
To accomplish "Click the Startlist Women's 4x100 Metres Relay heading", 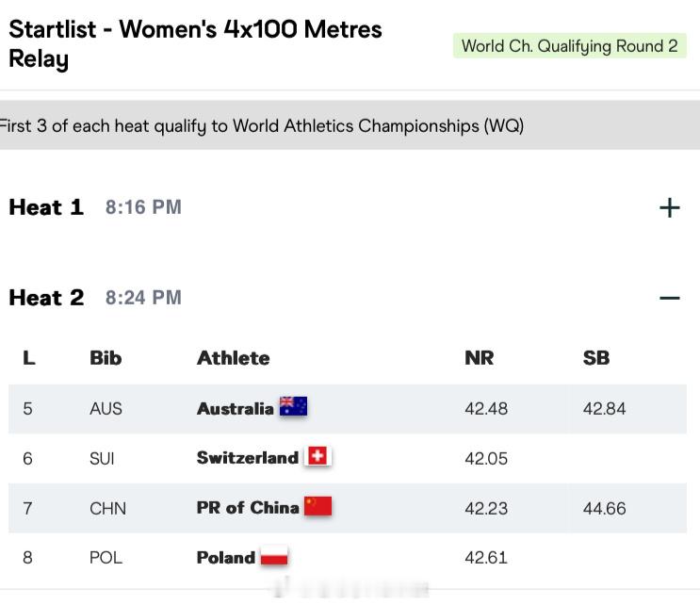I will pos(195,43).
